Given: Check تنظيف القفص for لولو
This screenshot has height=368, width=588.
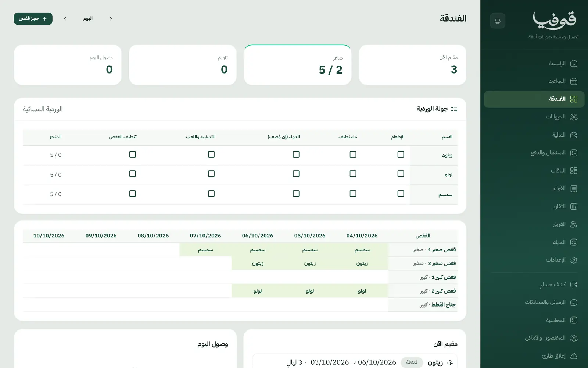Looking at the screenshot, I should point(132,174).
